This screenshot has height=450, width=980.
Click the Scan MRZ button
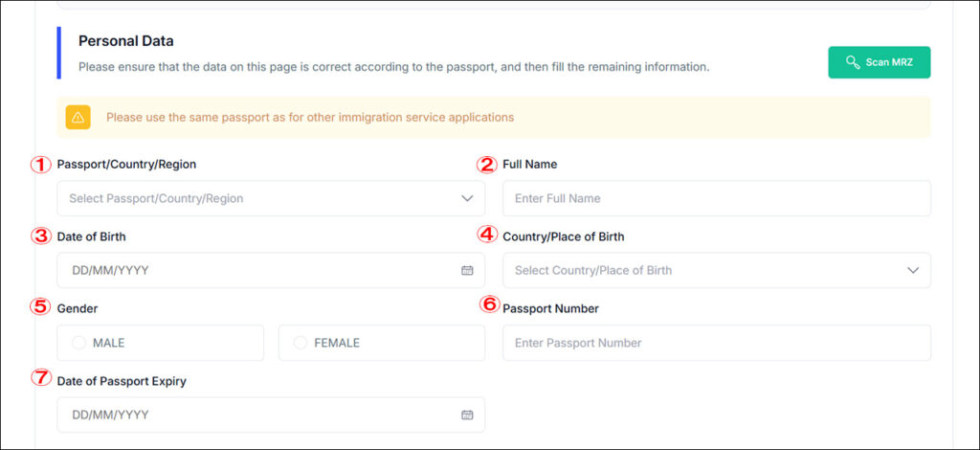tap(880, 62)
